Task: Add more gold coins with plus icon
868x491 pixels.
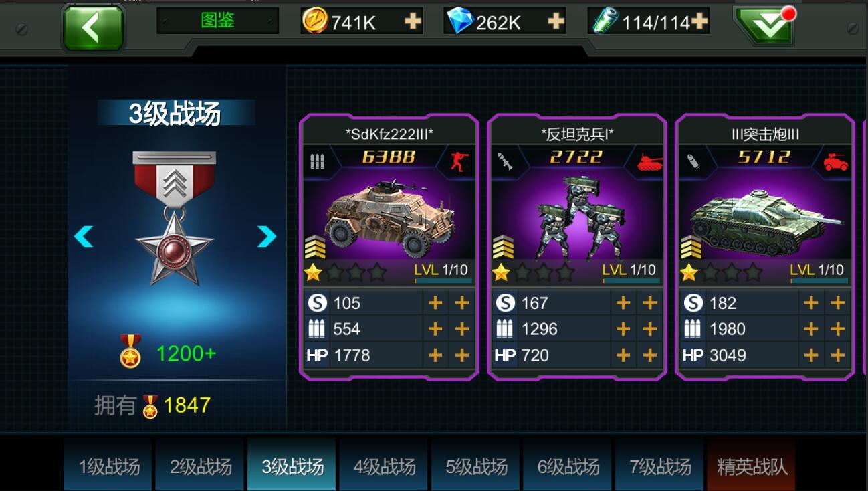Action: click(x=413, y=22)
